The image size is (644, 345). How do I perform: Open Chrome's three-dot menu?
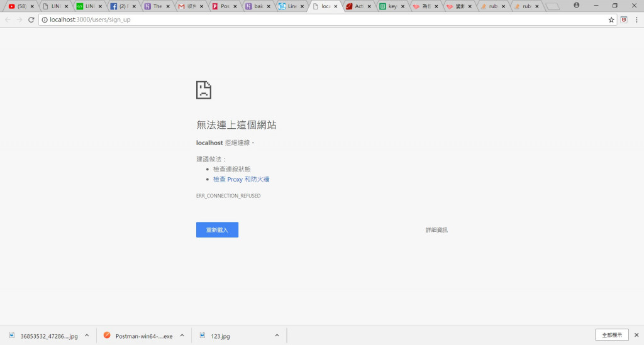[x=636, y=19]
